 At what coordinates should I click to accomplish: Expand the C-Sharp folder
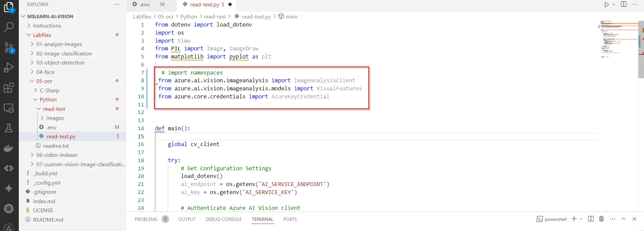point(49,90)
